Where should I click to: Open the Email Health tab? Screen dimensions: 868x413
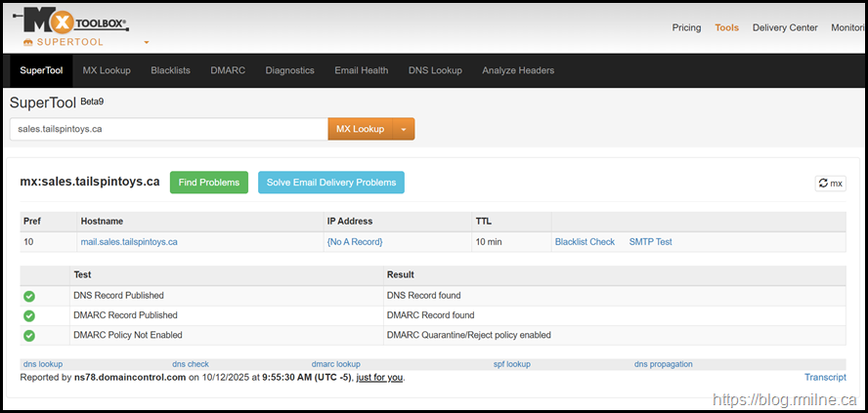coord(361,70)
